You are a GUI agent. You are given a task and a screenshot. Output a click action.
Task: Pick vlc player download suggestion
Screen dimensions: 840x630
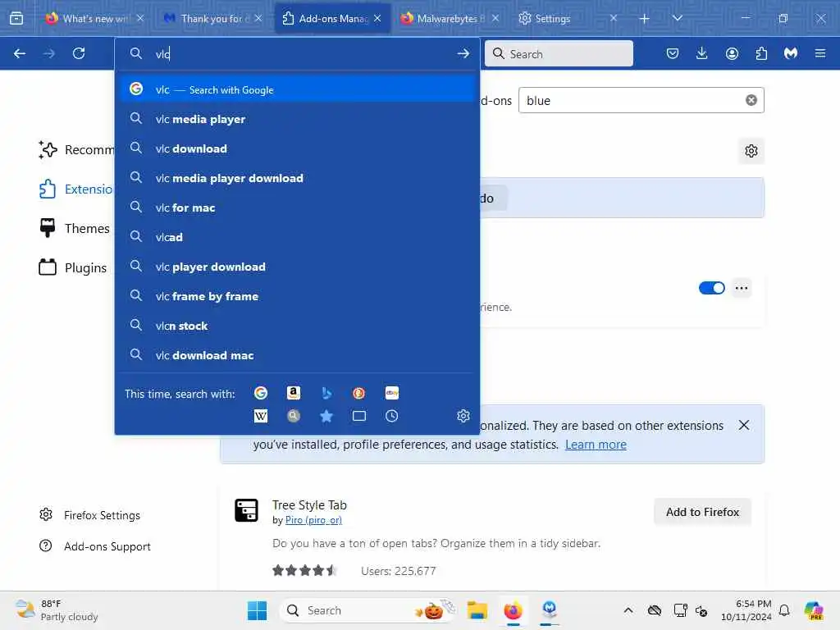pos(297,267)
